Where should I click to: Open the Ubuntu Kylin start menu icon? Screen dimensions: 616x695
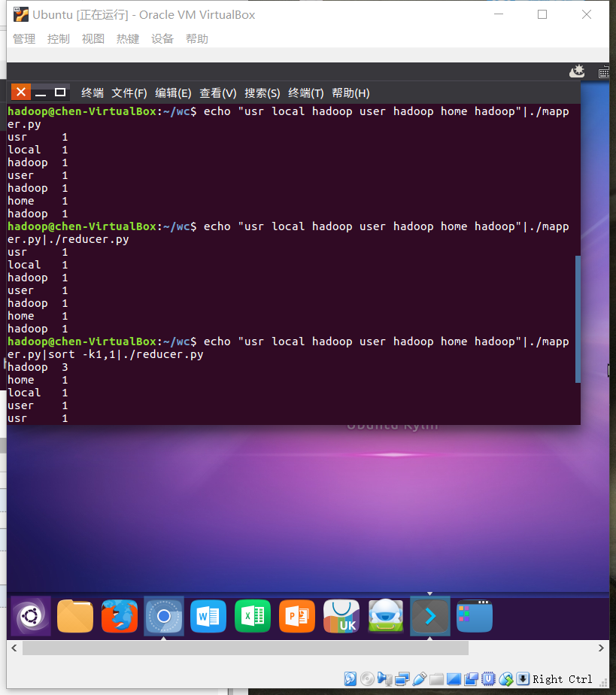click(x=31, y=616)
